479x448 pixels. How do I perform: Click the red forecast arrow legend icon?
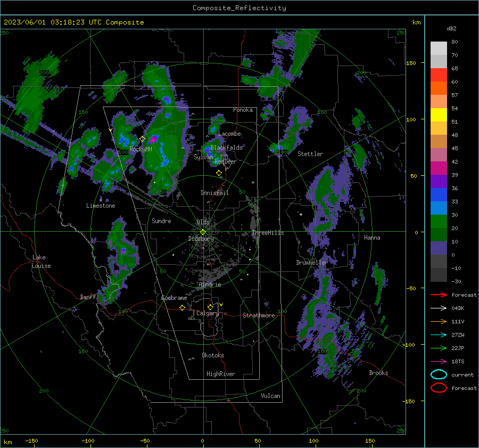coord(439,295)
